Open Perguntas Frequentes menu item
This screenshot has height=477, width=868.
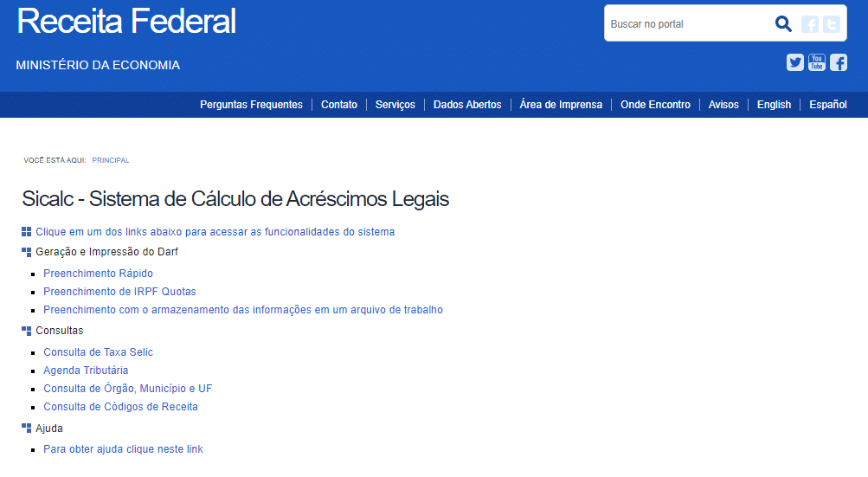251,105
